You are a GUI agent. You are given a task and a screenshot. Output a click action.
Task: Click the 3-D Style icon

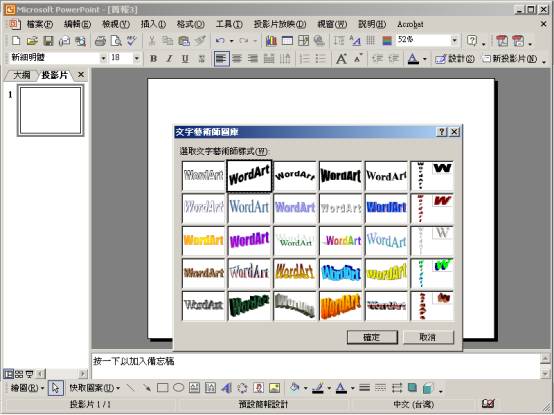(428, 388)
